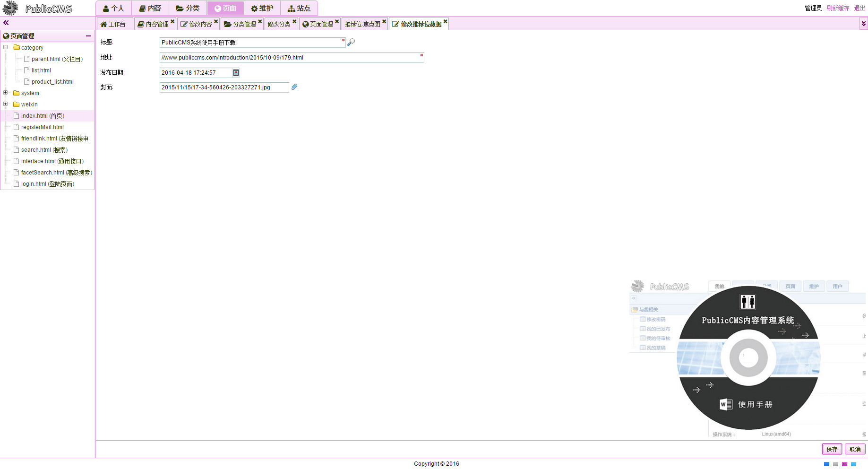Click the 取消 cancel button
868x470 pixels.
tap(855, 449)
